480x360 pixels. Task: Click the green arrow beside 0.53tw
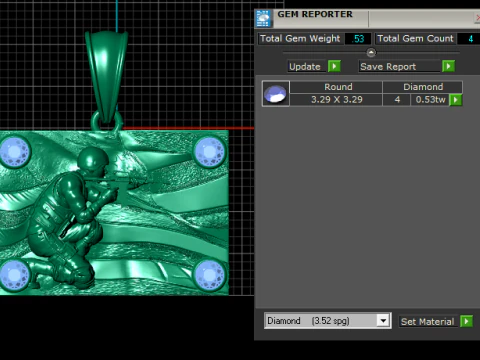click(x=456, y=100)
